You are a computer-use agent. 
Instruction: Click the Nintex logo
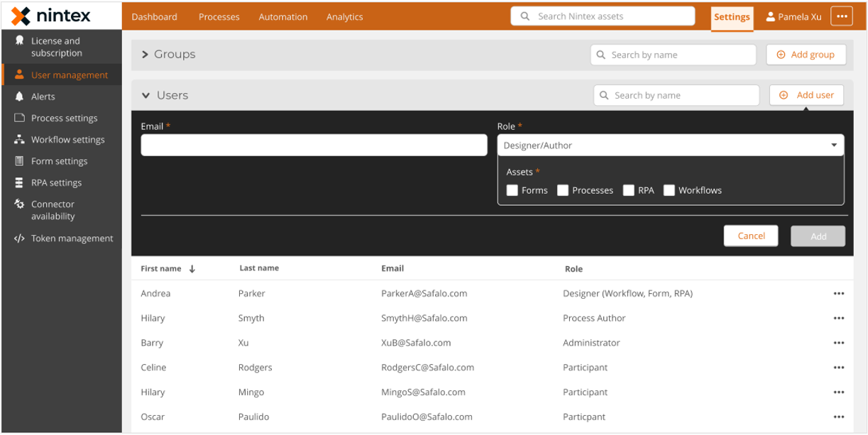point(51,16)
